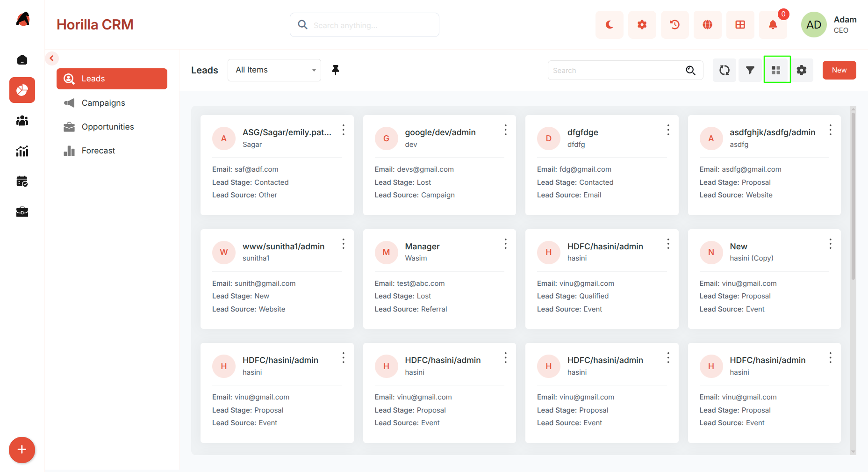Open the notifications bell
868x472 pixels.
pos(773,25)
